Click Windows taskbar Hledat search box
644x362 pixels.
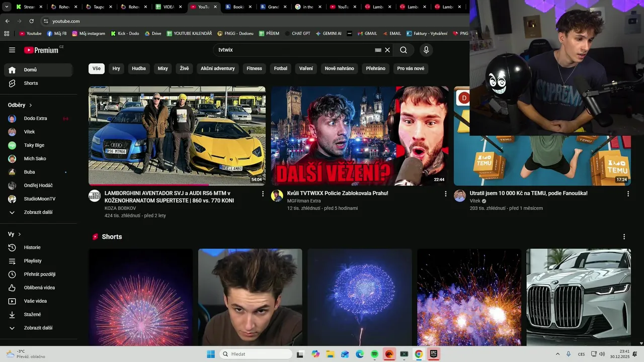[255, 354]
